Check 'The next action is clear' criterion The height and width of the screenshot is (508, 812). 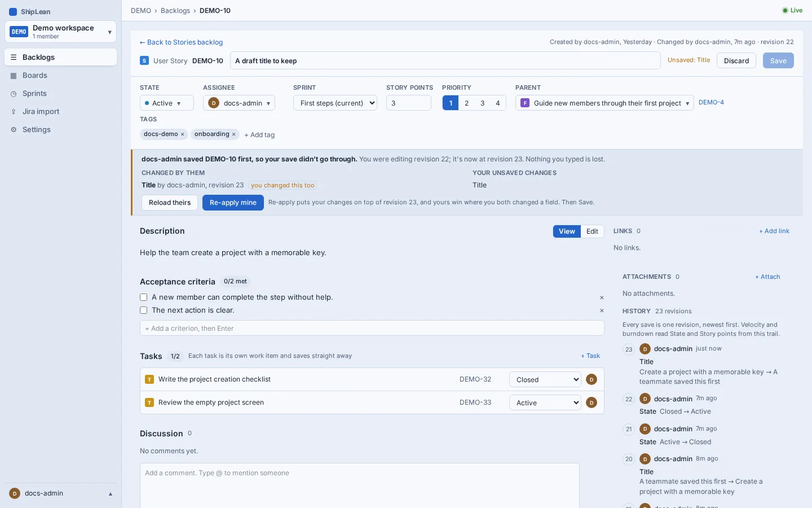pos(143,310)
